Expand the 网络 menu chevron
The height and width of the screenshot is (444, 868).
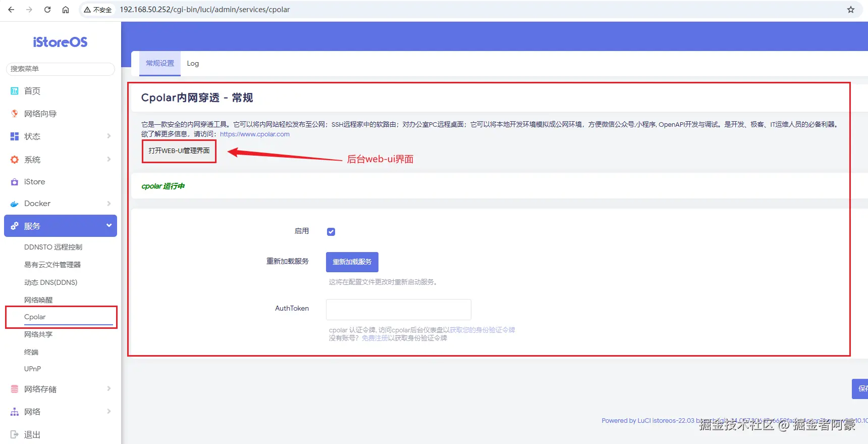point(109,411)
